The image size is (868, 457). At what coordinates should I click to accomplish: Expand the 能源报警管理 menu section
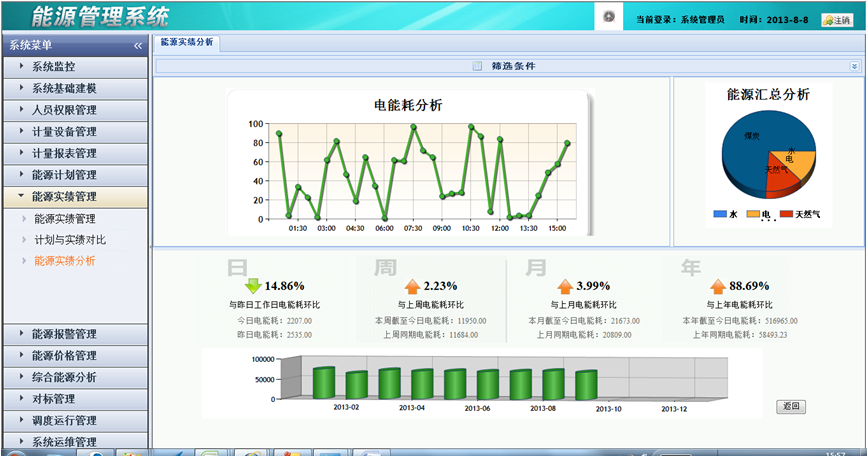coord(75,334)
